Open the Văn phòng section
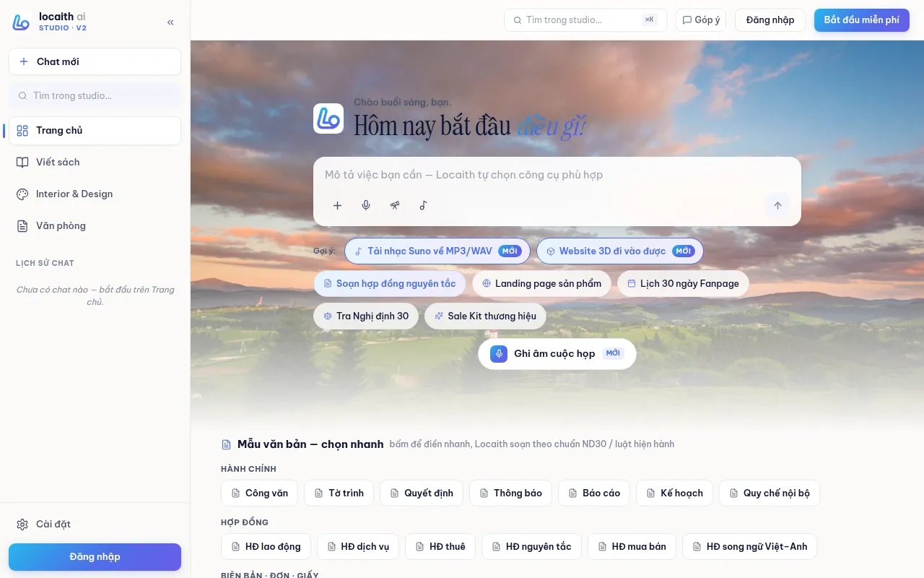Image resolution: width=924 pixels, height=578 pixels. [x=95, y=225]
